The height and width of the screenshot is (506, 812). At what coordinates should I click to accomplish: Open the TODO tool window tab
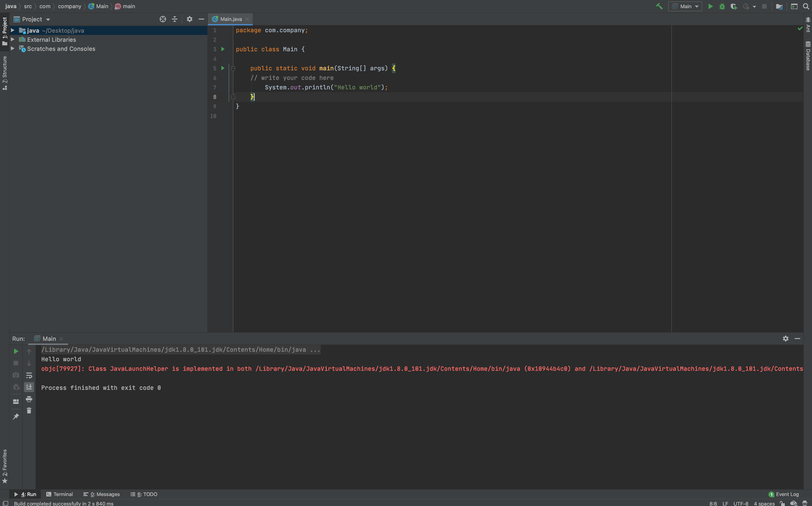click(144, 494)
